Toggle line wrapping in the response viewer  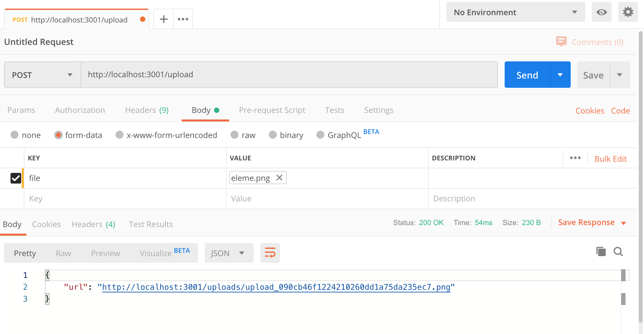[270, 253]
